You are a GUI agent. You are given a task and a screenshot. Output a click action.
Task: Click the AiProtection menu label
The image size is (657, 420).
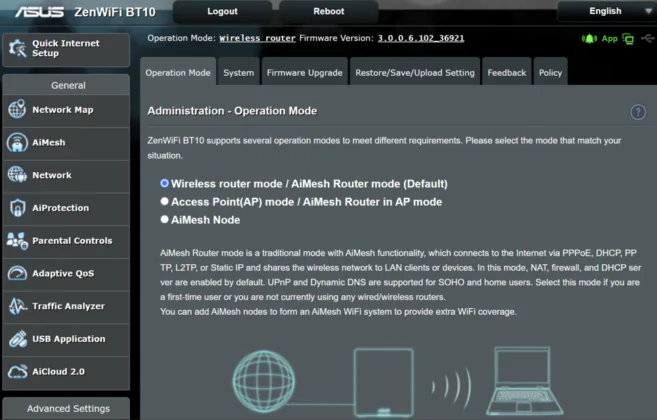(x=60, y=207)
